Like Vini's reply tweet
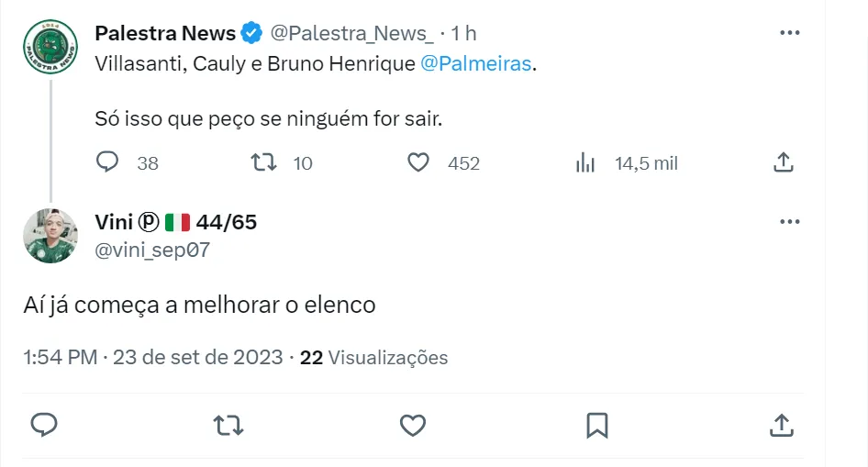This screenshot has width=868, height=467. tap(413, 425)
